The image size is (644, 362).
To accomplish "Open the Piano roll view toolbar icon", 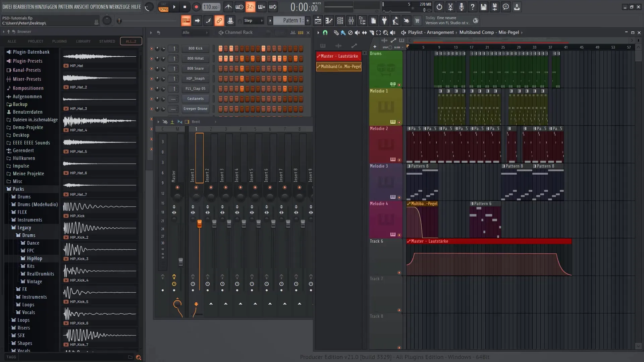I will click(x=329, y=21).
